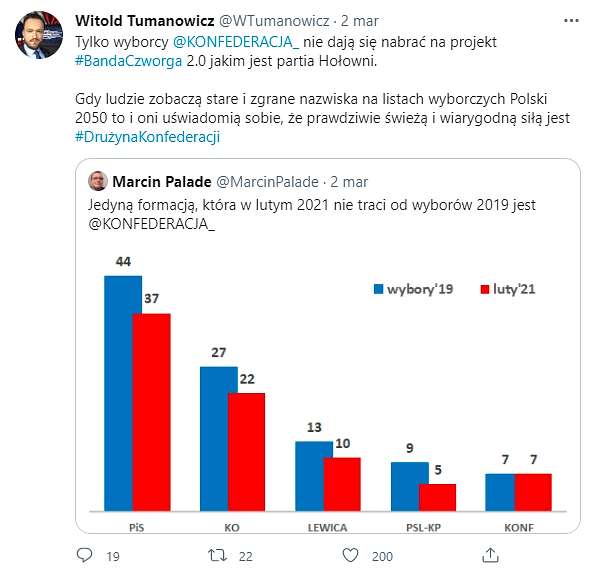Open the @WTumanowicz handle
Image resolution: width=596 pixels, height=568 pixels.
tap(274, 21)
